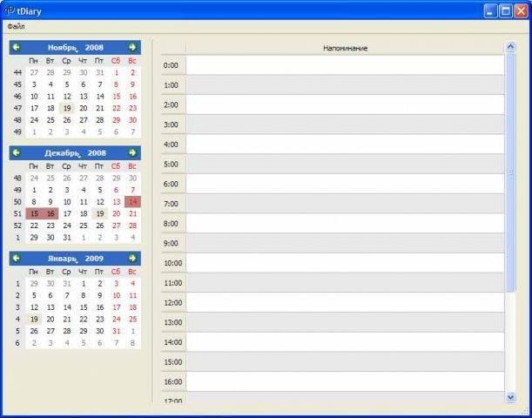Select highlighted December 14 date
The width and height of the screenshot is (532, 418).
point(132,202)
